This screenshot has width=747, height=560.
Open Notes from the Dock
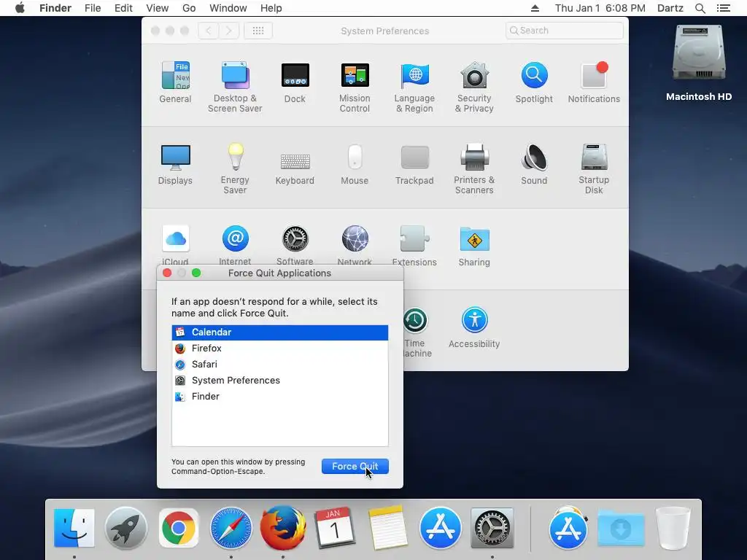(x=388, y=528)
